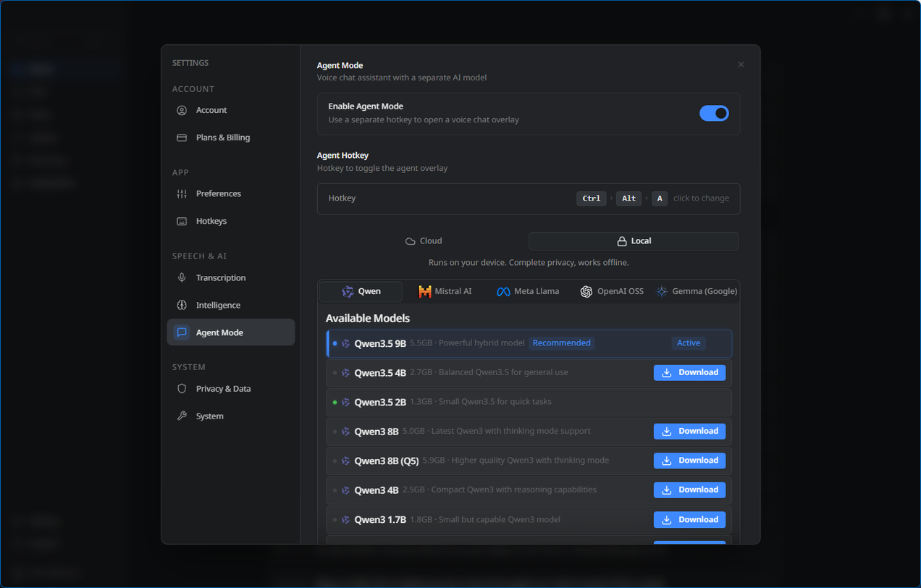
Task: Toggle the Enable Agent Mode switch
Action: [x=714, y=113]
